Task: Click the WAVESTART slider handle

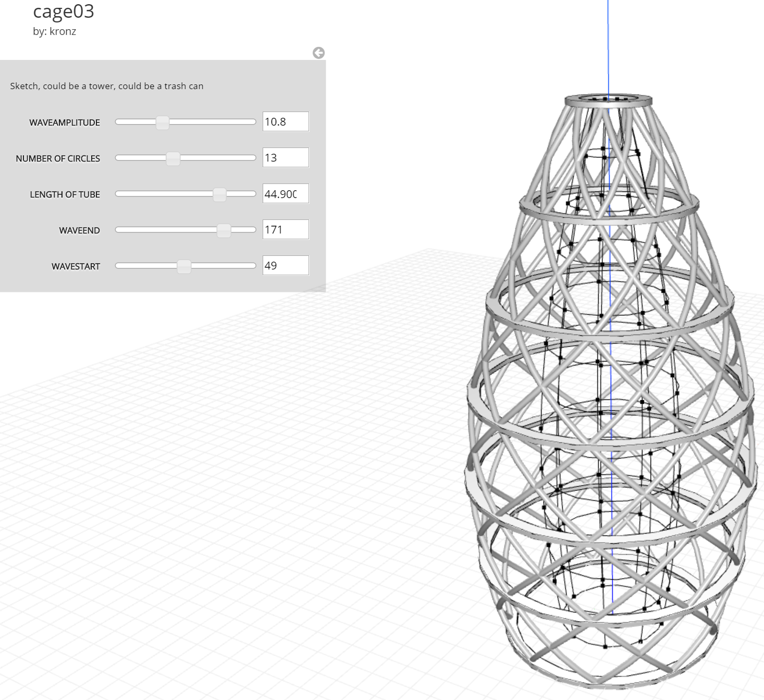Action: point(184,265)
